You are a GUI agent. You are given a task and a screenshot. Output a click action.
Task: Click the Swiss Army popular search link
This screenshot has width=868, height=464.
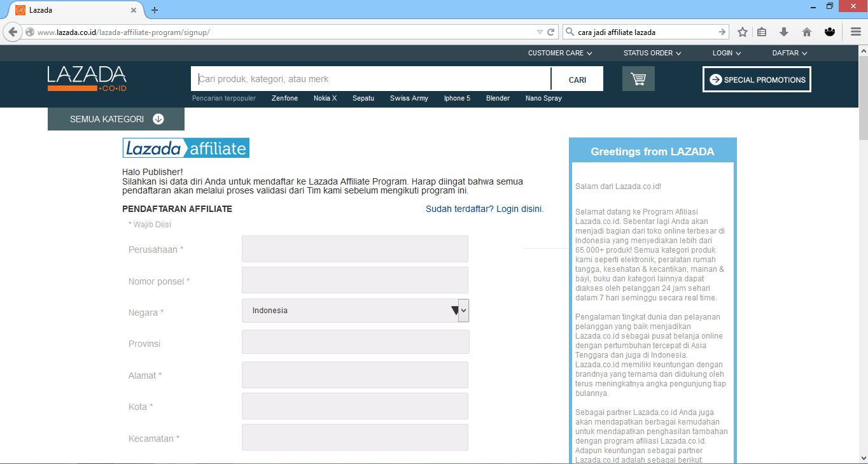coord(409,98)
